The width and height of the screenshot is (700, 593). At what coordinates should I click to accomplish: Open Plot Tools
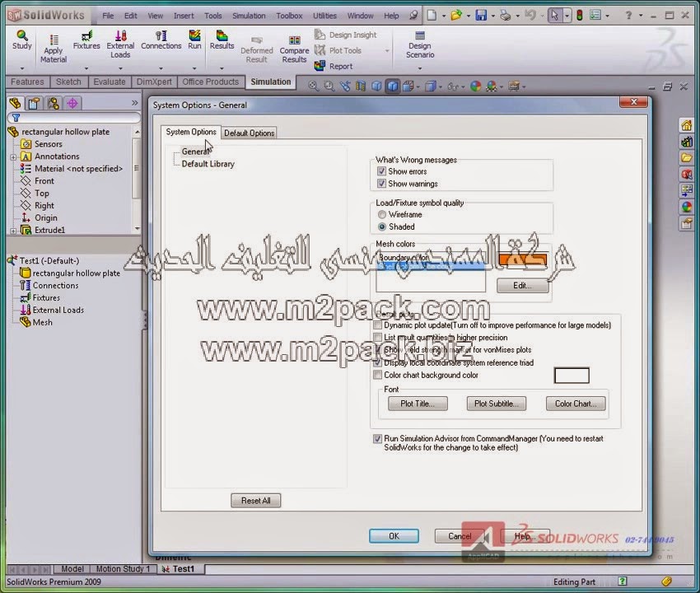(338, 50)
